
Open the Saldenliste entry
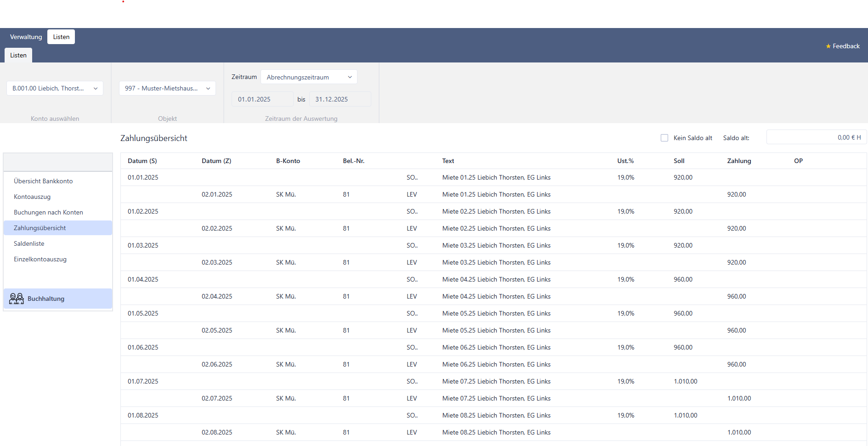pyautogui.click(x=29, y=243)
